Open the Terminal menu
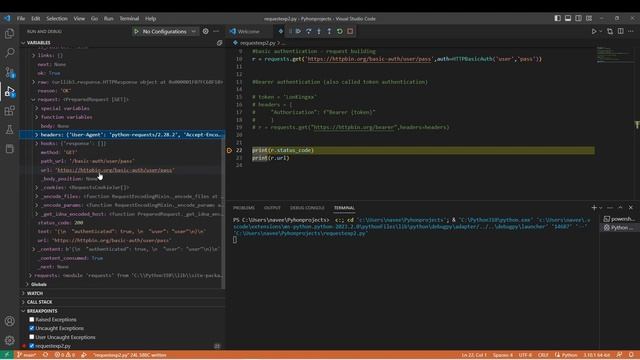Screen dimensions: 640x360 pyautogui.click(x=129, y=18)
